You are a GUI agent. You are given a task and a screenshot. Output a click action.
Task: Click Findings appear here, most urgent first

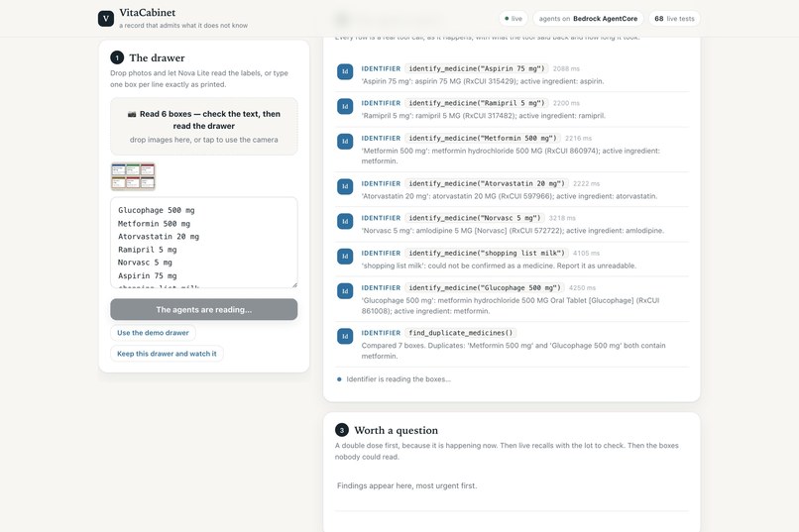406,485
